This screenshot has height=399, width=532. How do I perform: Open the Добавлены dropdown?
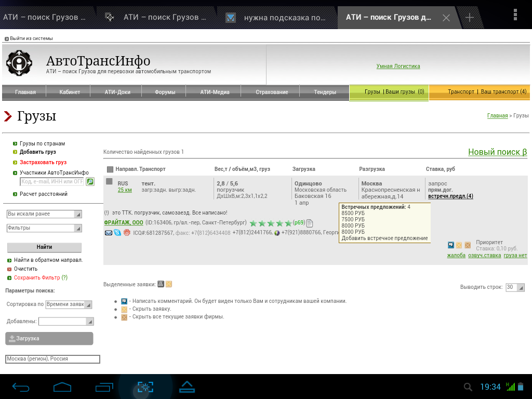coord(66,321)
